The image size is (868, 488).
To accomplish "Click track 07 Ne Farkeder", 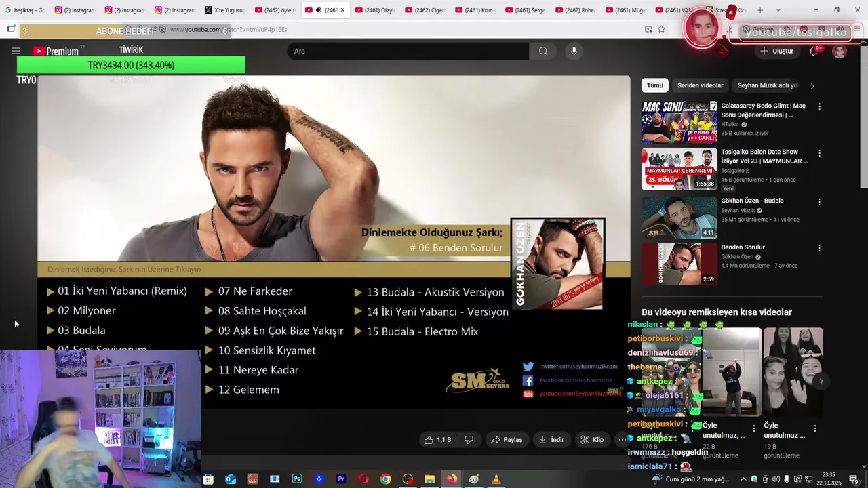I will click(x=249, y=291).
